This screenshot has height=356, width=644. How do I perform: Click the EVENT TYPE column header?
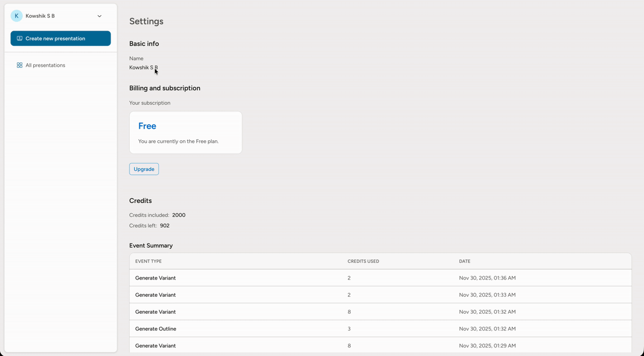[148, 261]
